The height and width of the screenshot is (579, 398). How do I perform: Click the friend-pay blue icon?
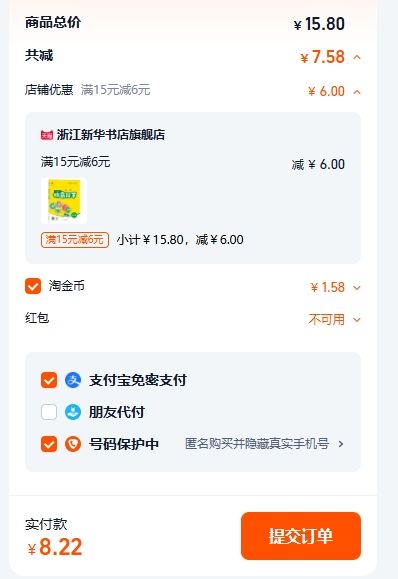pyautogui.click(x=73, y=412)
